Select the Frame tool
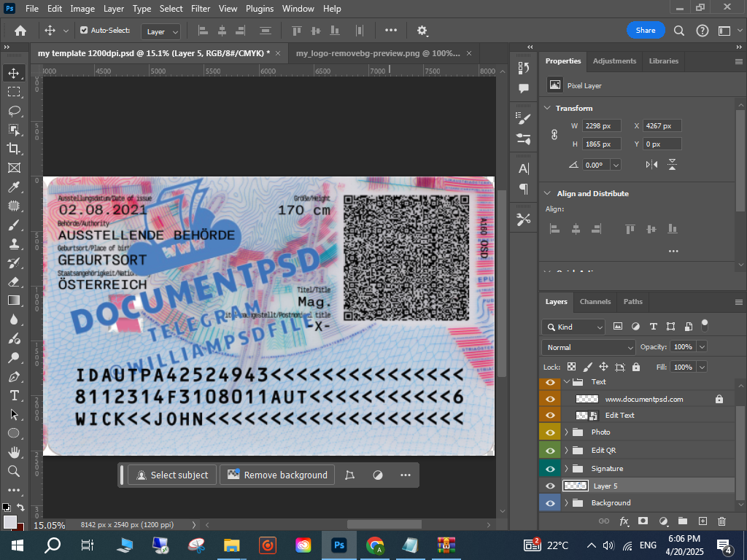Image resolution: width=747 pixels, height=560 pixels. 14,168
